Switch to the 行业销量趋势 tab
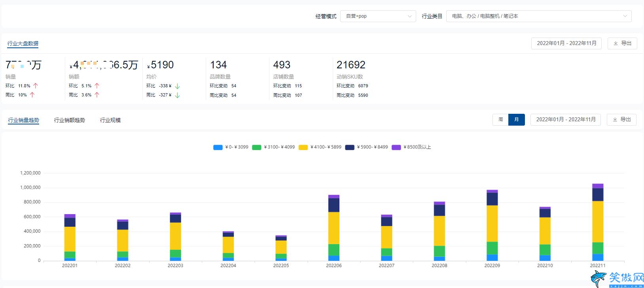This screenshot has width=644, height=288. point(24,120)
